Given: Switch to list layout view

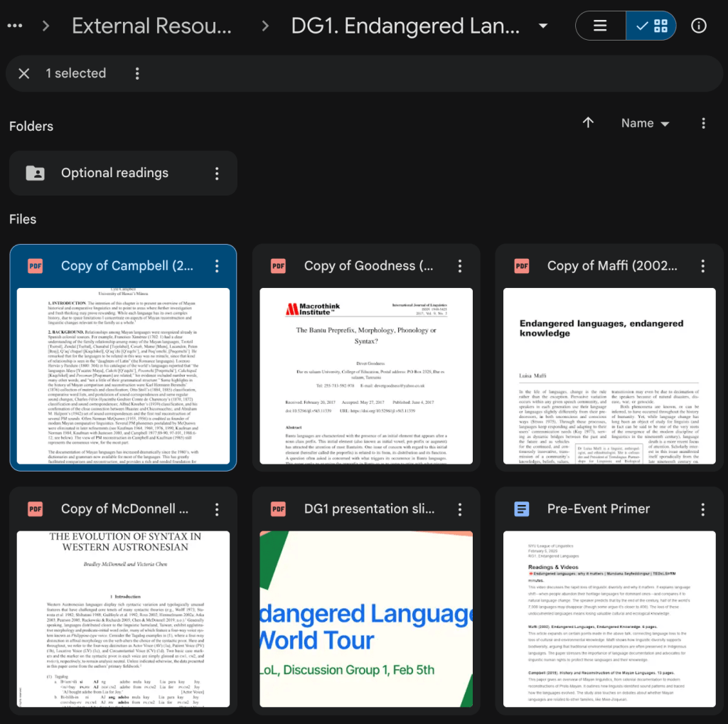Looking at the screenshot, I should pos(601,26).
